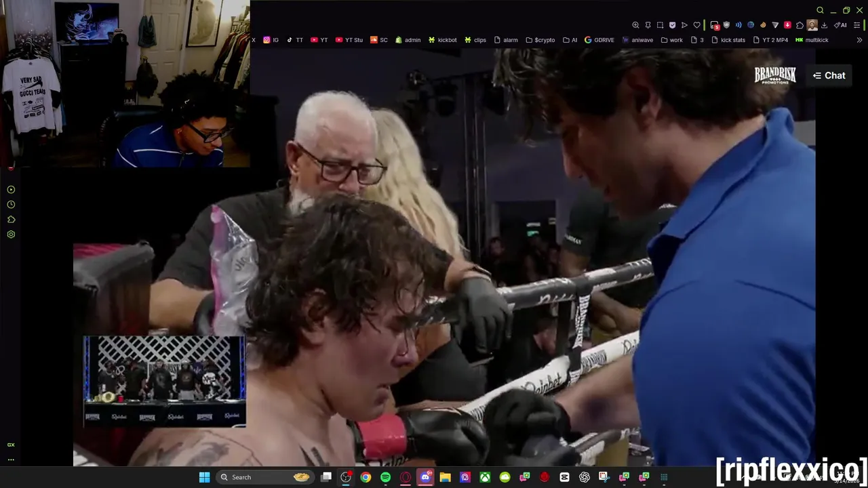This screenshot has height=488, width=868.
Task: Open Spotify from the taskbar
Action: 385,477
